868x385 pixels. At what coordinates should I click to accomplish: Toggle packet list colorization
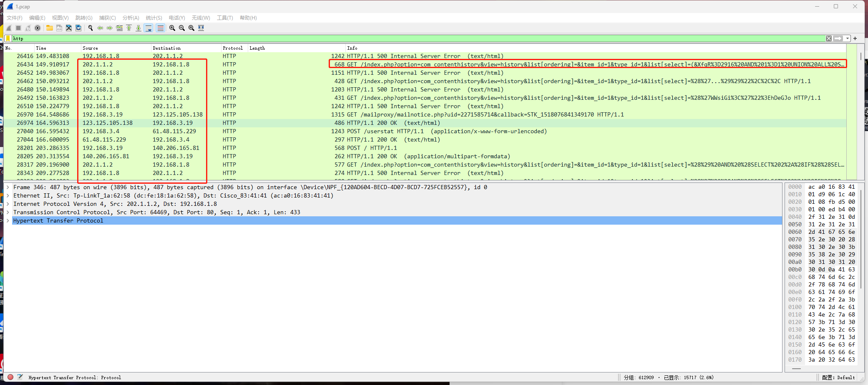coord(160,28)
